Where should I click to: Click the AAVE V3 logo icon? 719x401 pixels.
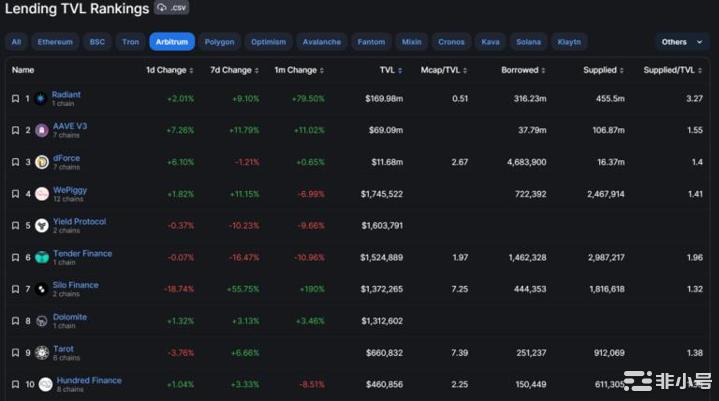tap(42, 130)
